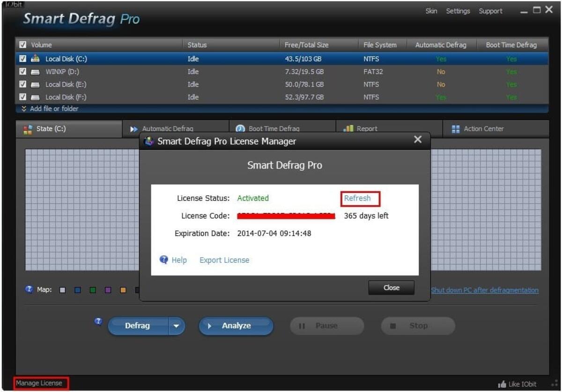The height and width of the screenshot is (392, 562).
Task: Click the Like IObit thumbs-up icon
Action: pos(503,384)
